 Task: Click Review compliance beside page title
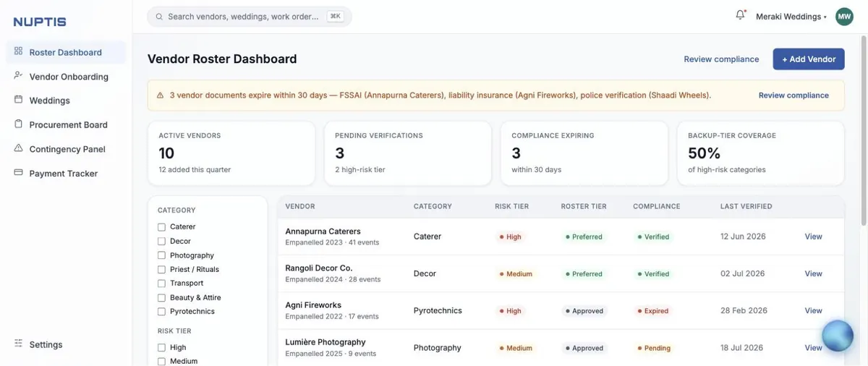click(721, 59)
